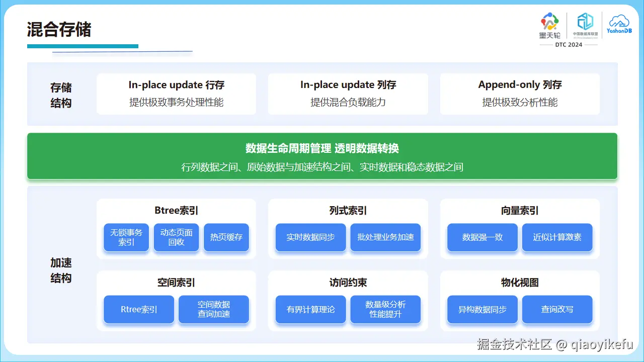Viewport: 644px width, 362px height.
Task: Select the 无锁事务索引 button
Action: click(126, 237)
